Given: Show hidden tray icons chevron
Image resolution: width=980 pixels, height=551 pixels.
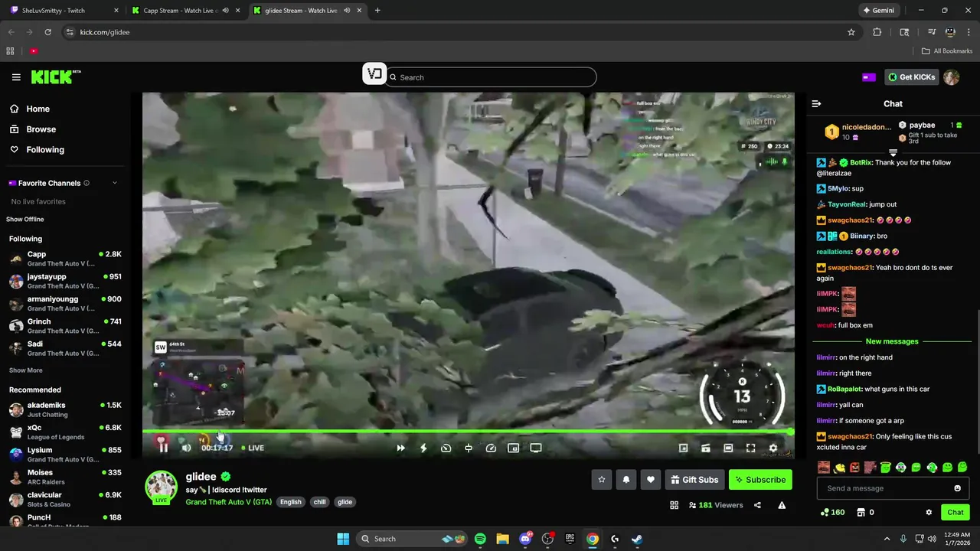Looking at the screenshot, I should point(887,539).
